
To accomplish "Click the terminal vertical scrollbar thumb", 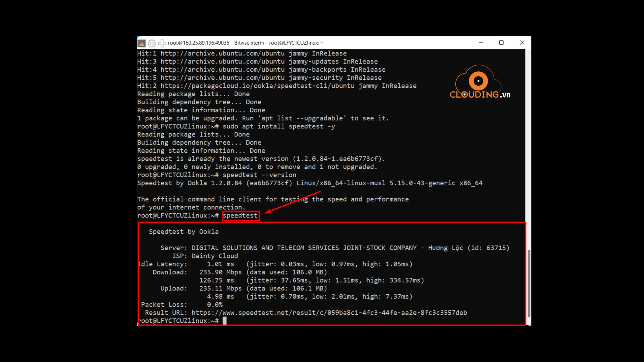I will pyautogui.click(x=529, y=284).
